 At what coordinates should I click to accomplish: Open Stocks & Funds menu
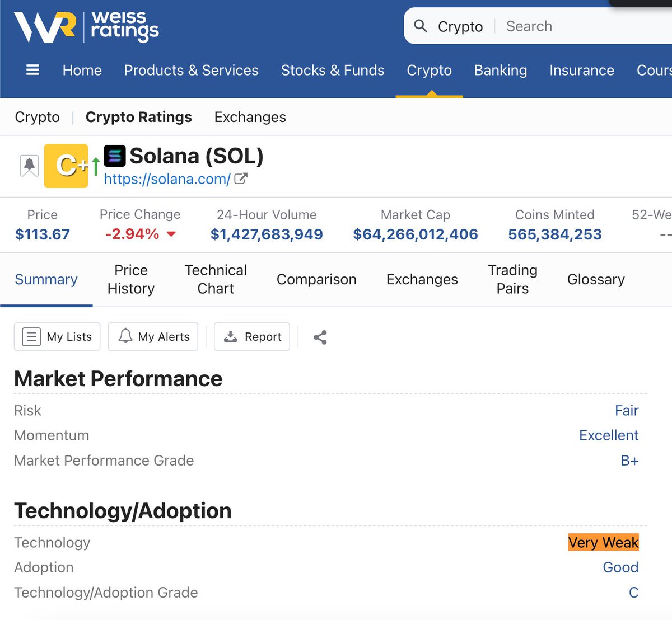(333, 70)
